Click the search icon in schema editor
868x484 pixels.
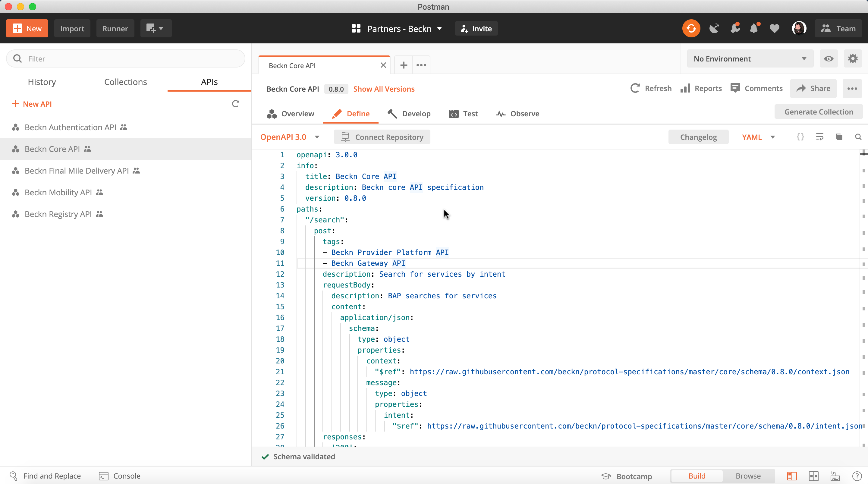point(858,137)
